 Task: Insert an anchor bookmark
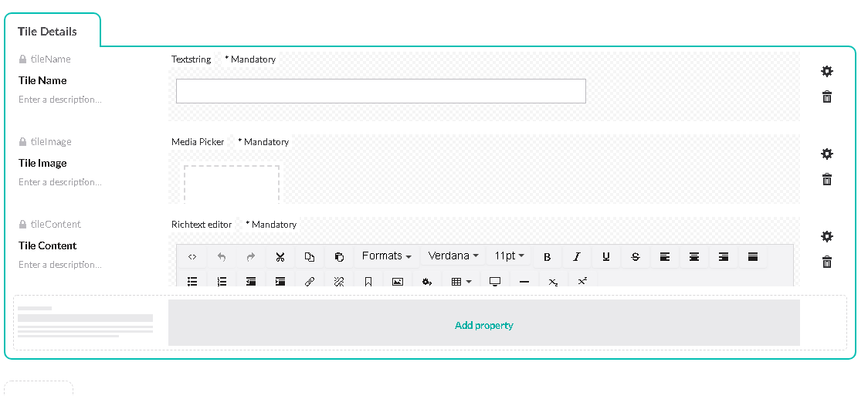tap(368, 281)
